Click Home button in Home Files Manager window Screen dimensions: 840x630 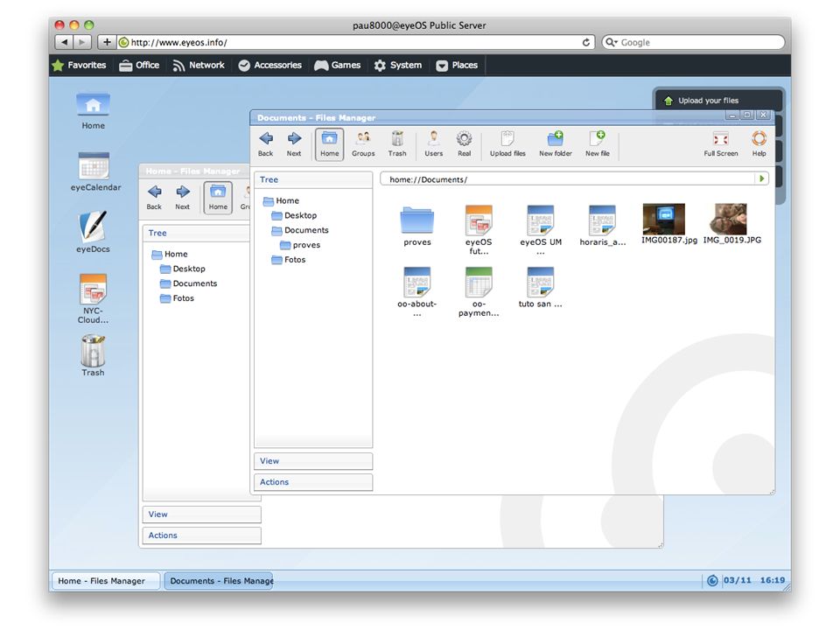[218, 197]
